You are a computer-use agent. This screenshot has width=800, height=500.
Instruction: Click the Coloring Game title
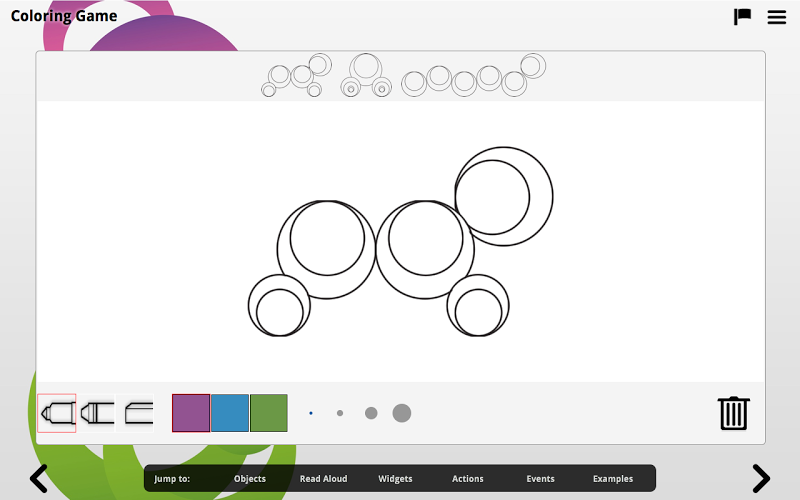point(64,16)
